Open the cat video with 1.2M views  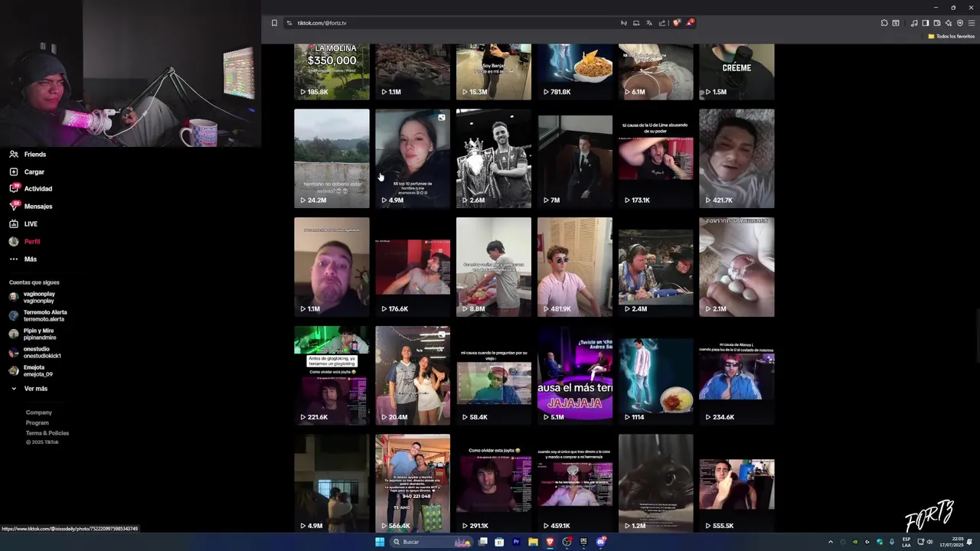click(656, 484)
